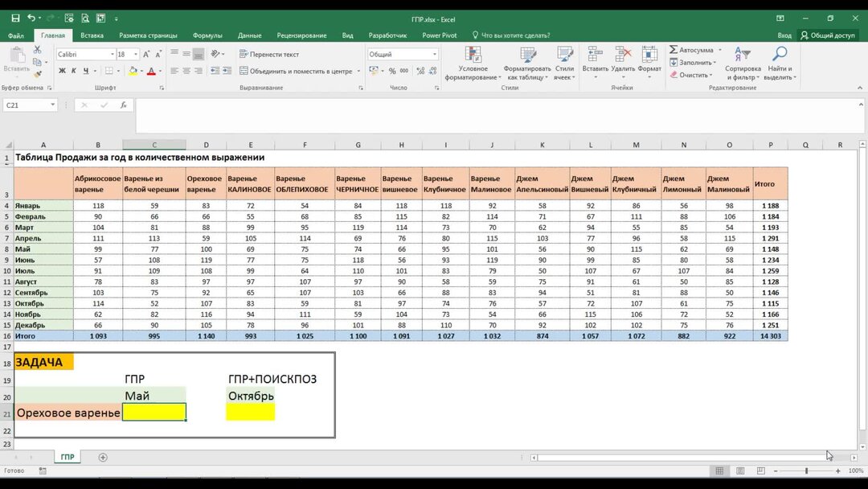This screenshot has height=489, width=868.
Task: Toggle Bold formatting button
Action: click(62, 71)
